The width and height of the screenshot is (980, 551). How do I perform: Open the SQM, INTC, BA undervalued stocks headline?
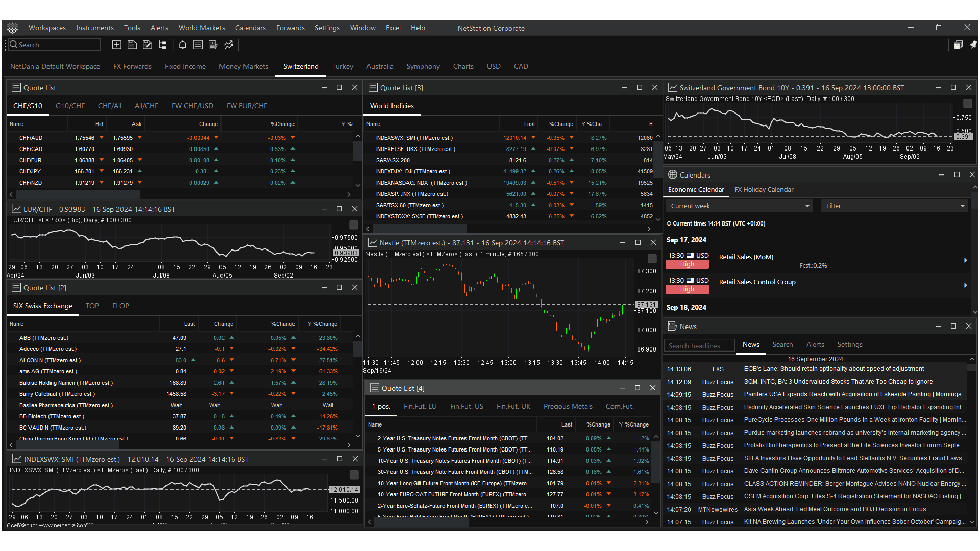click(x=838, y=382)
